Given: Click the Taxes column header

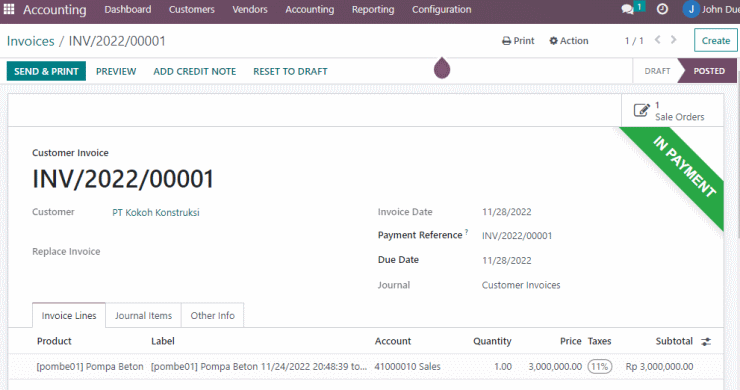Looking at the screenshot, I should (x=599, y=341).
